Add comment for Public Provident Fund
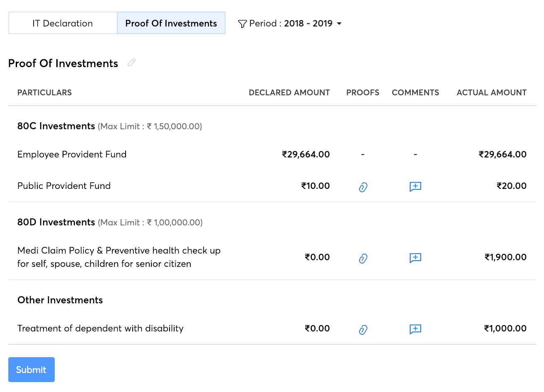Screen dimensions: 544x392 click(x=415, y=186)
